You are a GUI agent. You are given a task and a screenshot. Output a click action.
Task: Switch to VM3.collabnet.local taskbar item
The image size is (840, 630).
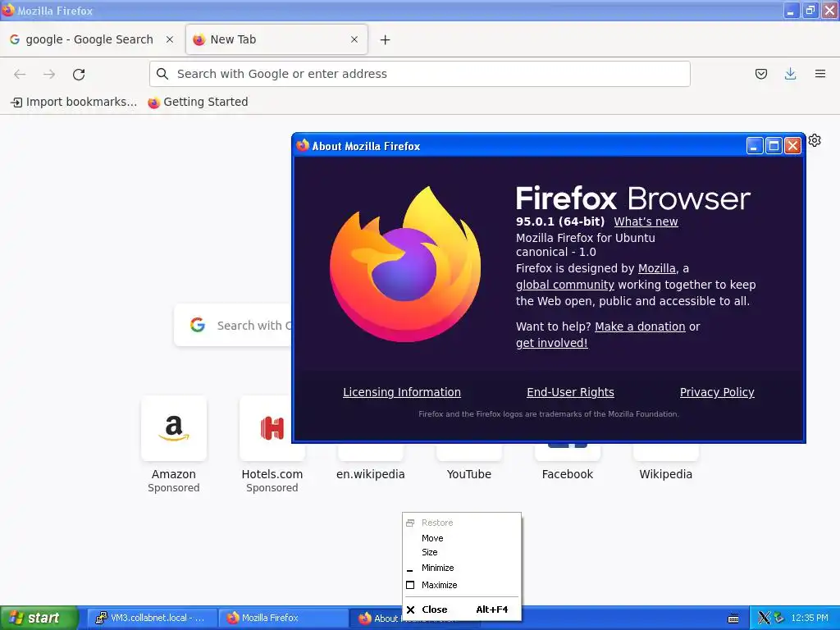tap(152, 618)
